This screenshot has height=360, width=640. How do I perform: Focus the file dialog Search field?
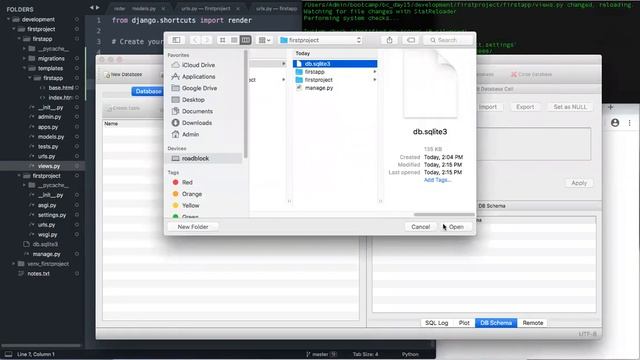pos(449,40)
